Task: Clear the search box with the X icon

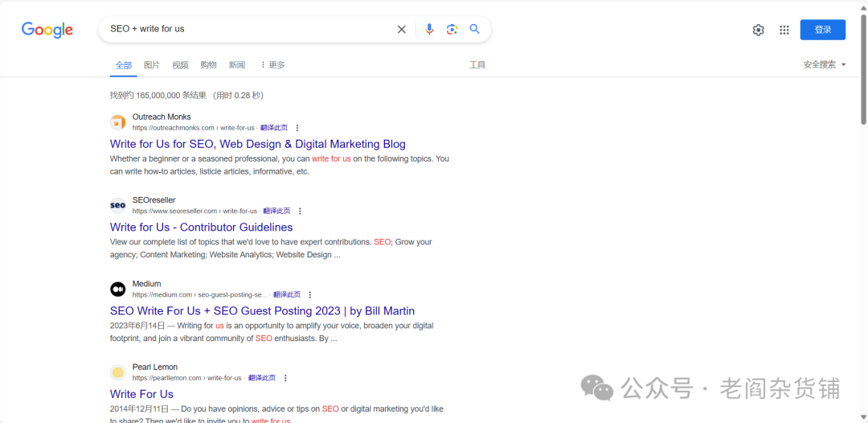Action: [x=402, y=29]
